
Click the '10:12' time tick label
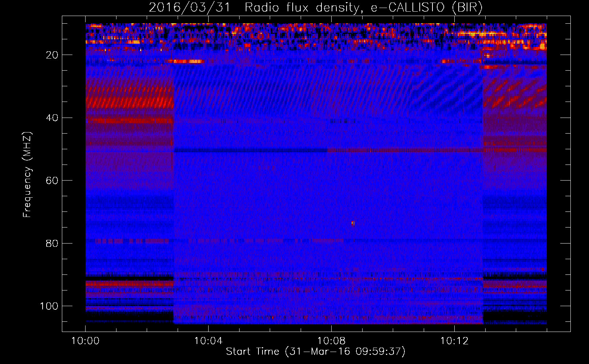454,341
